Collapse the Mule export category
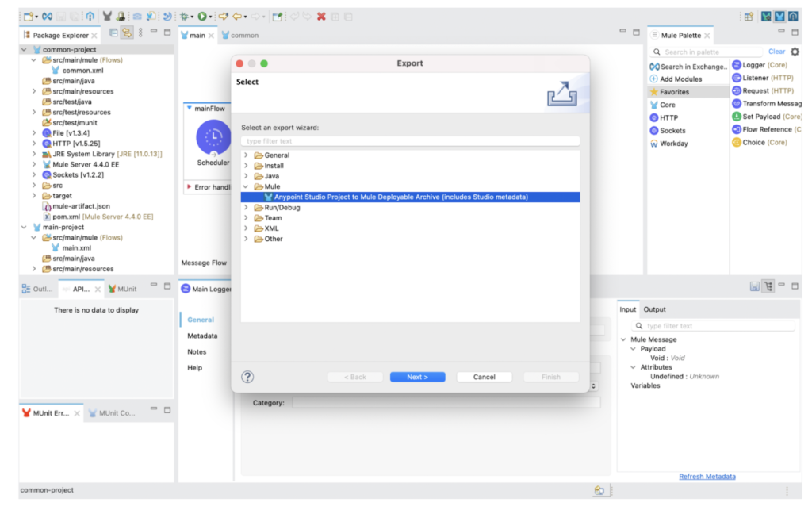Viewport: 812px width, 510px height. pos(246,186)
